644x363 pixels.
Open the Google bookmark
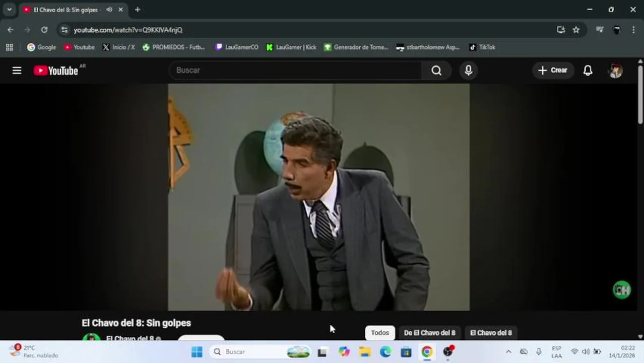42,47
